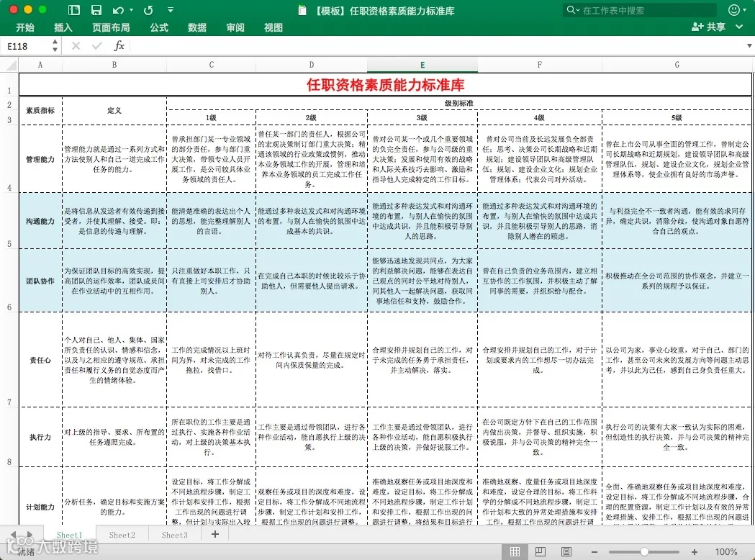Click the next sheet navigation arrow
Image resolution: width=755 pixels, height=560 pixels.
click(30, 535)
